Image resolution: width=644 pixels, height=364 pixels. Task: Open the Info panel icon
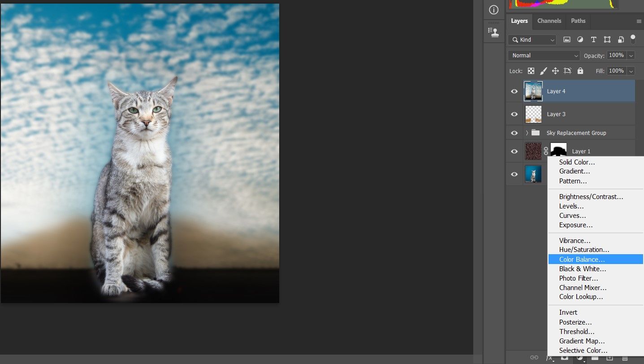(x=493, y=10)
